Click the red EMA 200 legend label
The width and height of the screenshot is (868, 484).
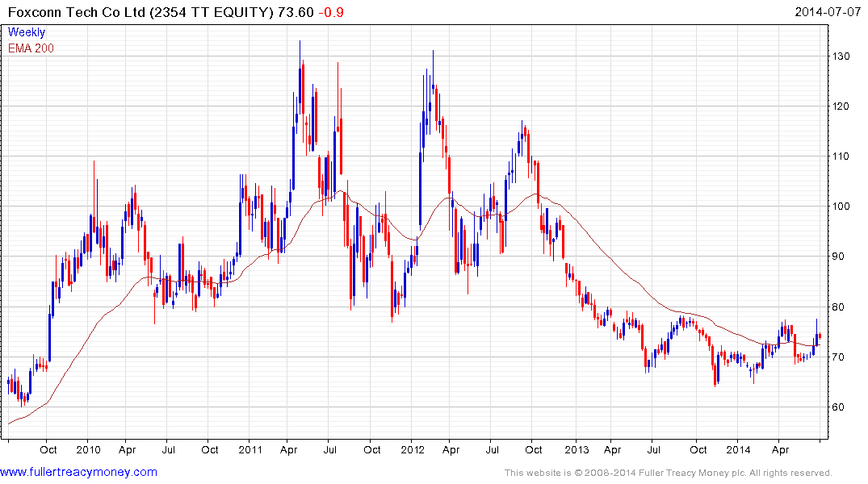(x=31, y=48)
